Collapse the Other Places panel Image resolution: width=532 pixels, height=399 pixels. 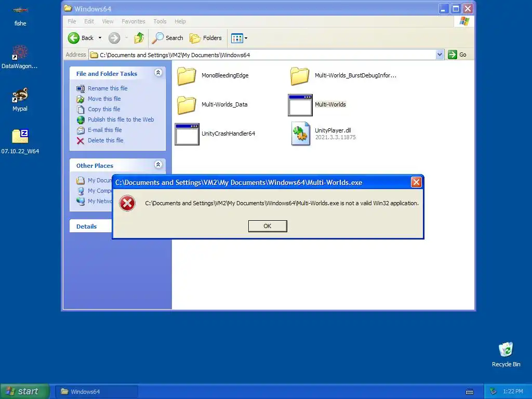(x=158, y=165)
